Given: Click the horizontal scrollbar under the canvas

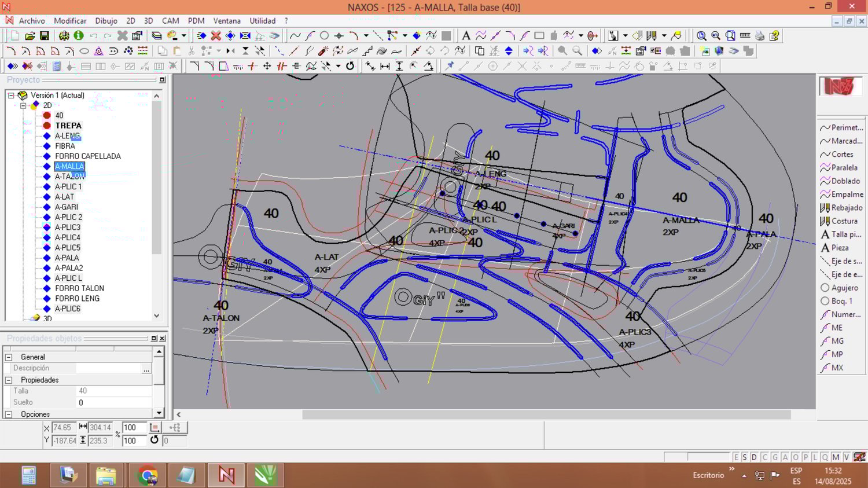Looking at the screenshot, I should pos(546,414).
